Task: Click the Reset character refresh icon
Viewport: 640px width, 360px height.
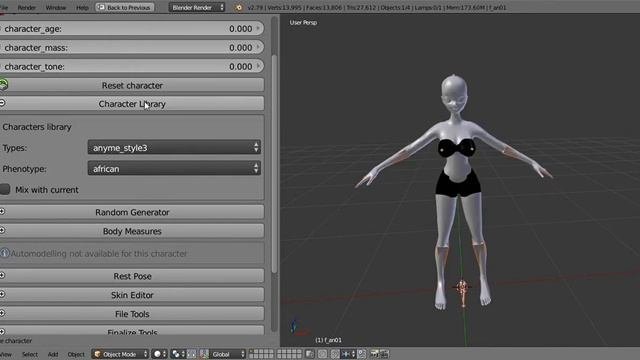Action: [4, 84]
